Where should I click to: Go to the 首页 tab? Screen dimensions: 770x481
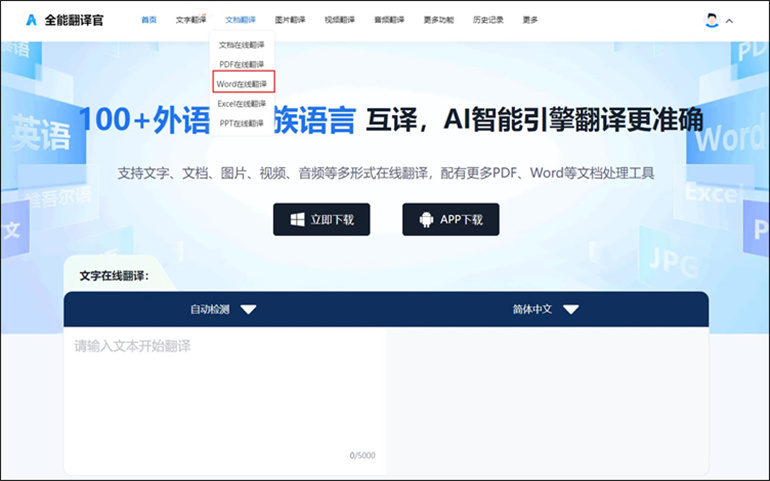pos(149,20)
